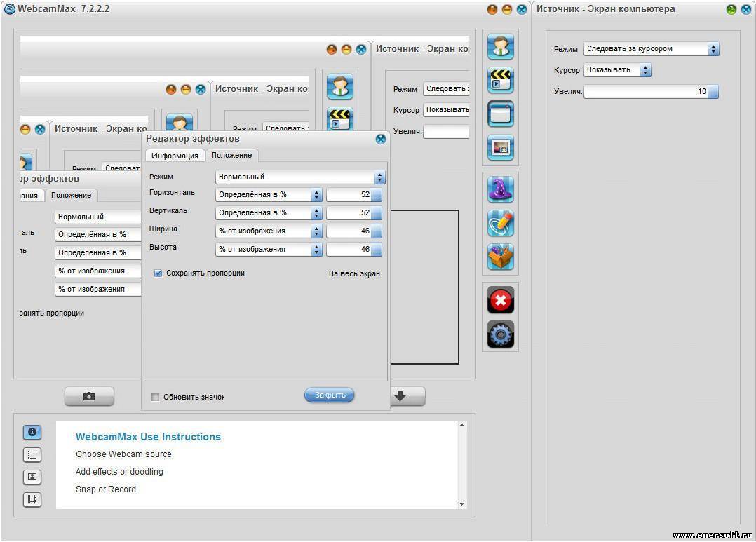Switch to the Информация tab
Viewport: 756px width, 542px height.
coord(175,155)
